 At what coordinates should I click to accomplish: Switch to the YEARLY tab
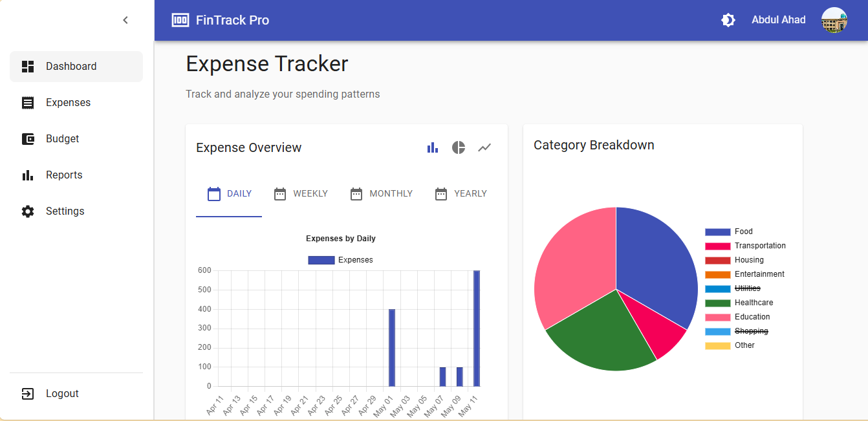[461, 193]
